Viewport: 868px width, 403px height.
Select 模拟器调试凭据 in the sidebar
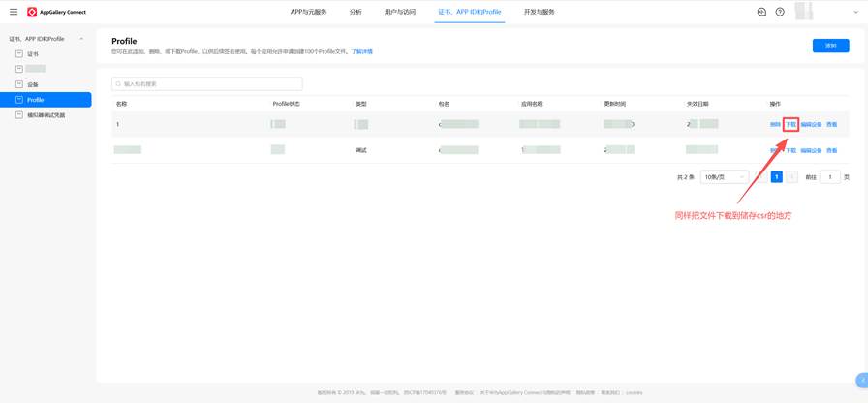pyautogui.click(x=46, y=115)
